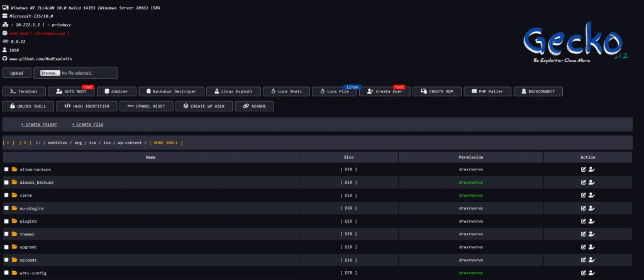This screenshot has height=280, width=644.
Task: Tick the w3tc-config checkbox
Action: pyautogui.click(x=6, y=273)
